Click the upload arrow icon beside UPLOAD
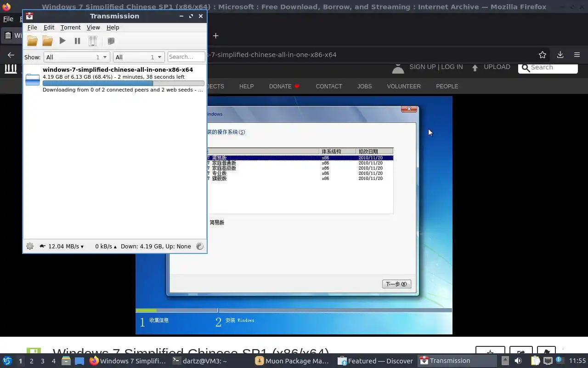This screenshot has height=368, width=588. tap(475, 68)
